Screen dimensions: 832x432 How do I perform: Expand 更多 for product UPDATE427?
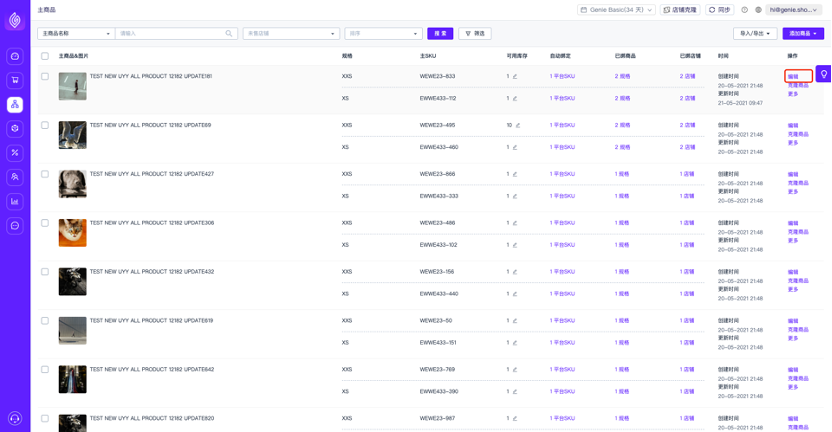[x=793, y=192]
